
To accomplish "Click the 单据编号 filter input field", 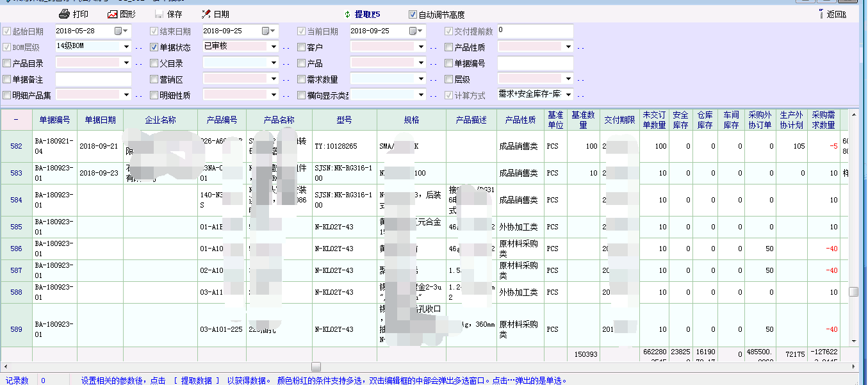I will click(535, 63).
